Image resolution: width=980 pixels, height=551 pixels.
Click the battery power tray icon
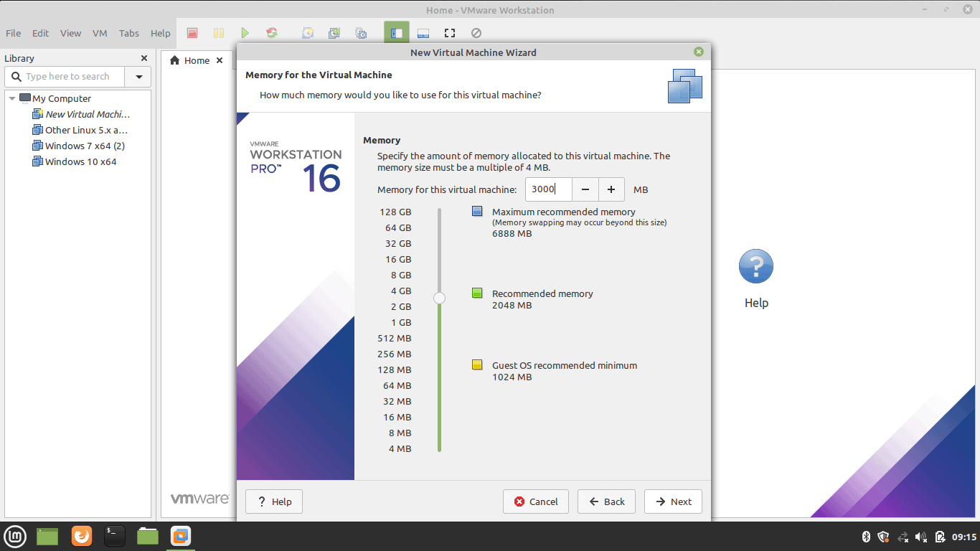coord(940,537)
